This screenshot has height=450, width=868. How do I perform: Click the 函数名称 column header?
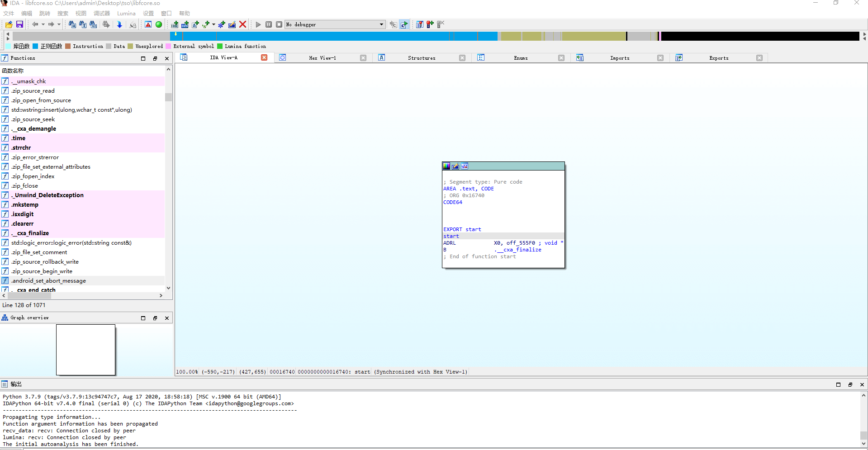pyautogui.click(x=82, y=71)
